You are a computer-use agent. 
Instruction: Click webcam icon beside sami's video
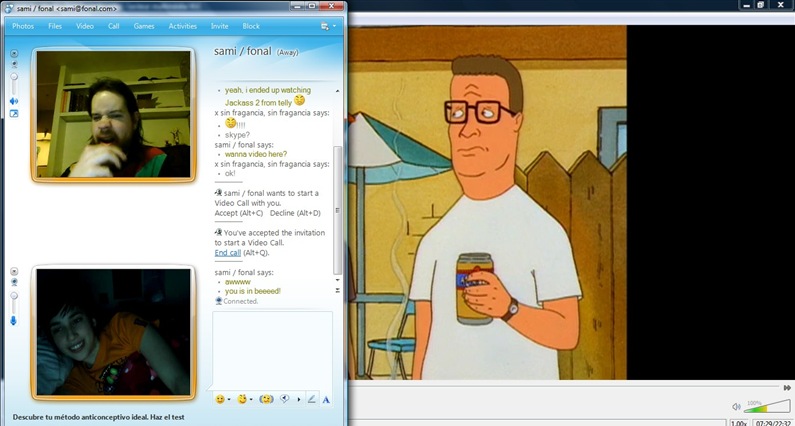tap(14, 64)
